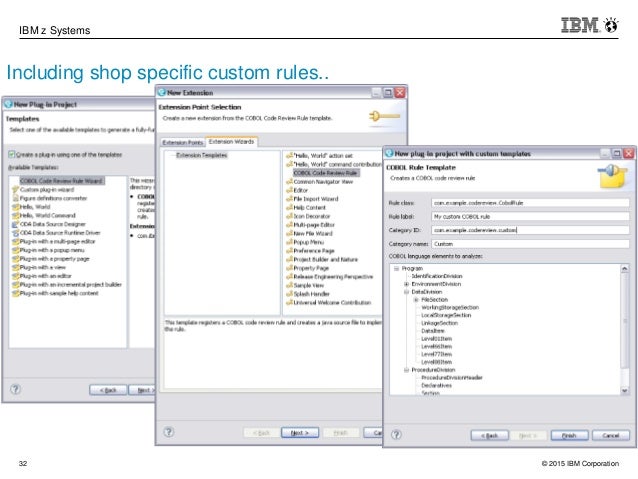Click into the Rule label field
The height and width of the screenshot is (479, 638).
[530, 217]
